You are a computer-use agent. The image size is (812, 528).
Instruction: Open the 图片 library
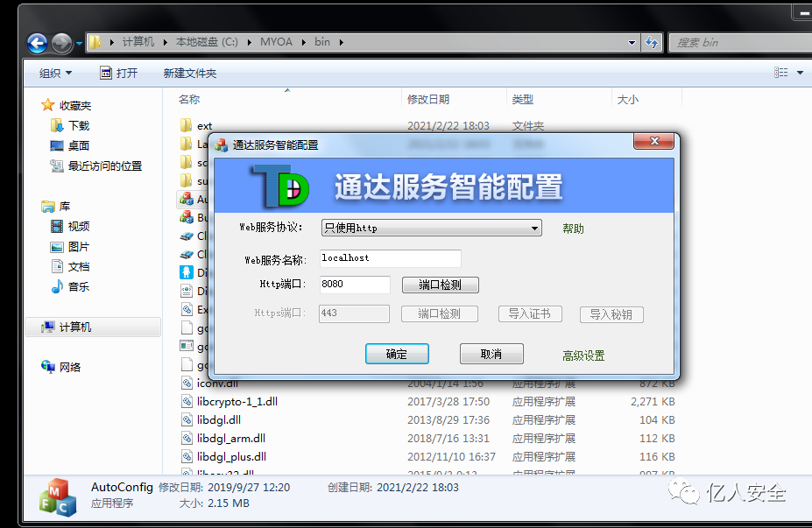click(70, 247)
